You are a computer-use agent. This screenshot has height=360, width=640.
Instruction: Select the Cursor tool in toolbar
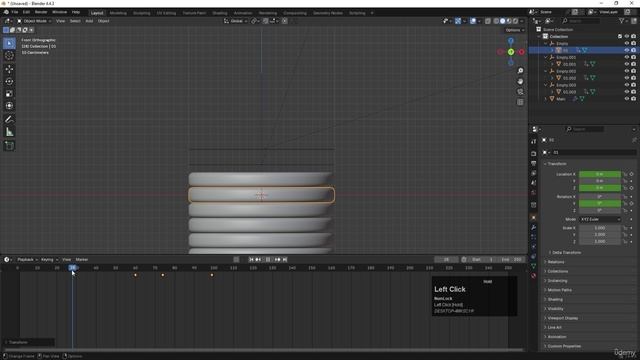click(x=9, y=56)
